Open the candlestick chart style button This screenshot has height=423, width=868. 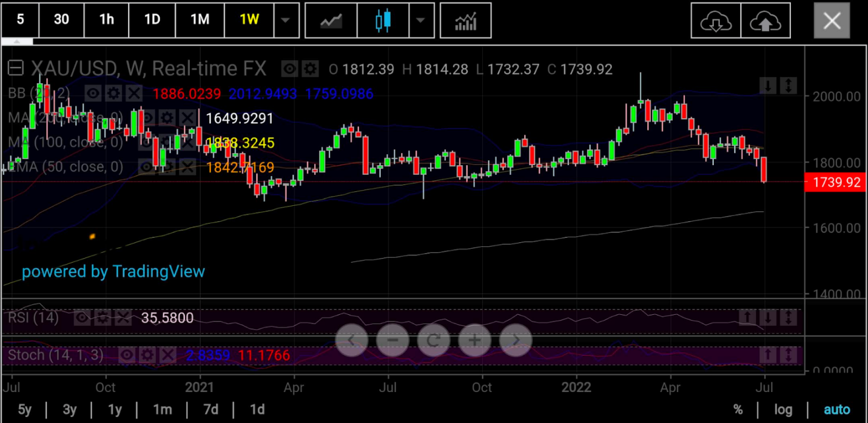tap(383, 21)
